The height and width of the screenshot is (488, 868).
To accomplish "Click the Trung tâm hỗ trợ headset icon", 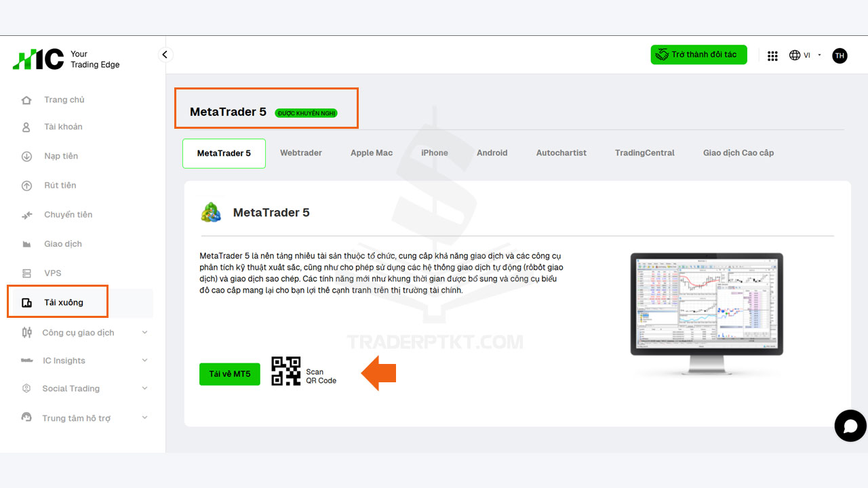I will click(26, 418).
